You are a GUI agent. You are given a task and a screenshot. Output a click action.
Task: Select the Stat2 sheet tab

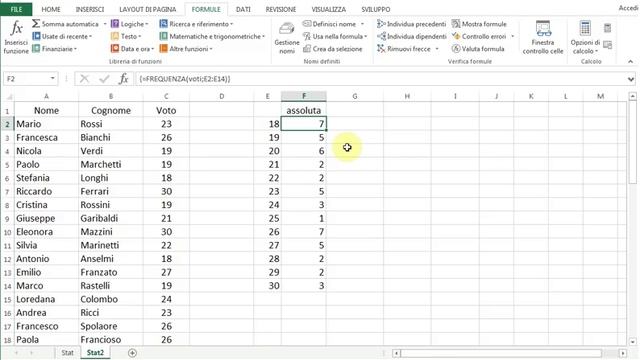[95, 353]
